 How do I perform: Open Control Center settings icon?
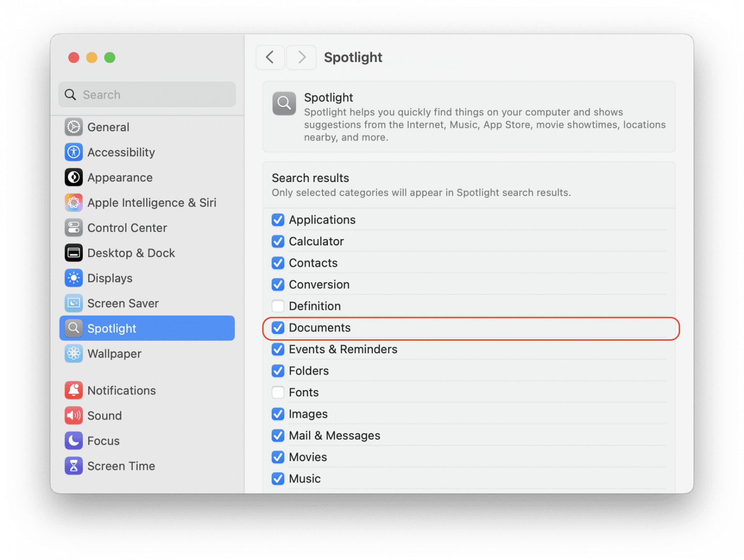pyautogui.click(x=74, y=227)
